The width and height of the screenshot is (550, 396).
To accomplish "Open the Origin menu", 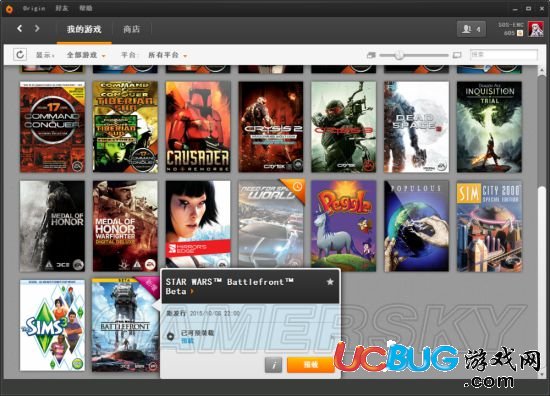I will (x=34, y=8).
